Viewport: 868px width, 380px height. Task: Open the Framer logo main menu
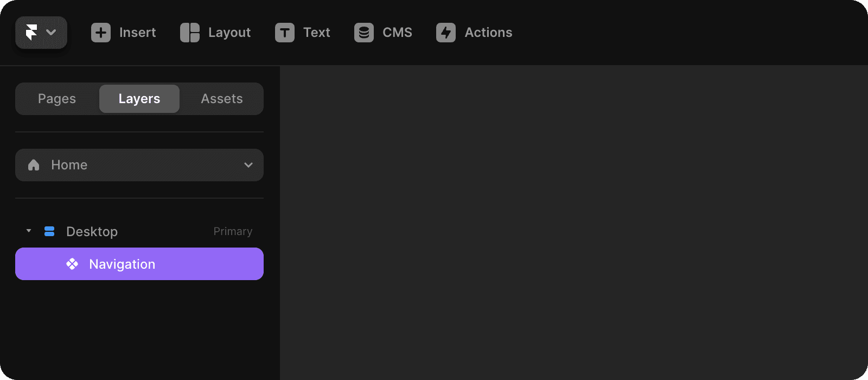(x=32, y=33)
